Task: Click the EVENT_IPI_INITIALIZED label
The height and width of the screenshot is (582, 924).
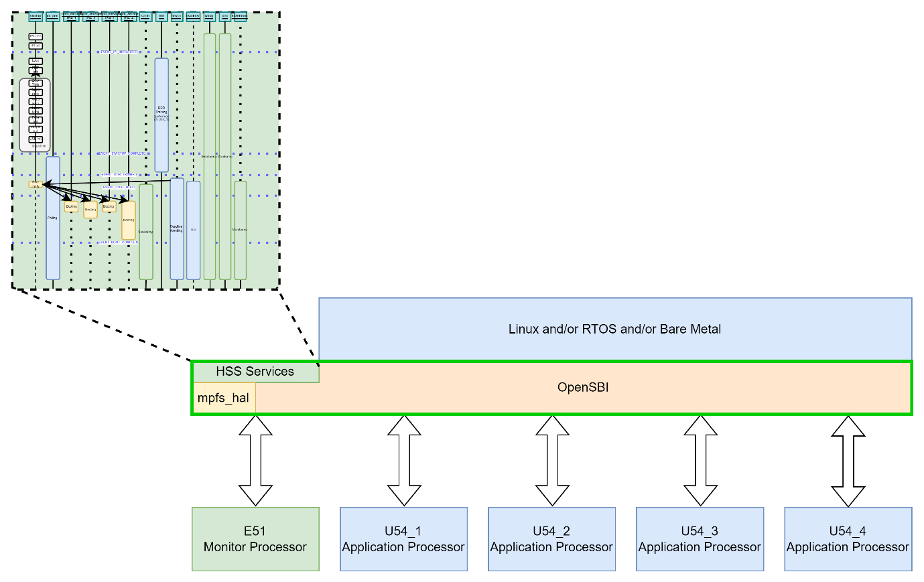Action: (x=119, y=52)
